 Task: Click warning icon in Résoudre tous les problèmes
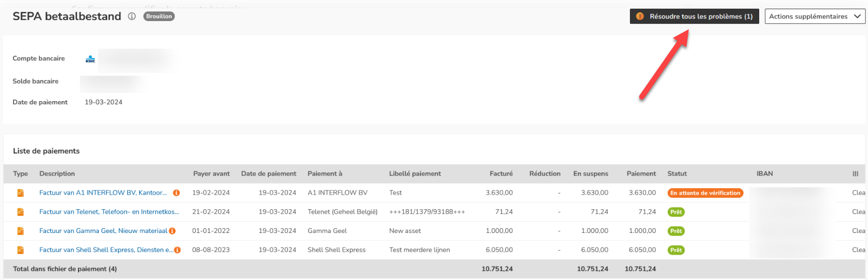click(x=640, y=16)
